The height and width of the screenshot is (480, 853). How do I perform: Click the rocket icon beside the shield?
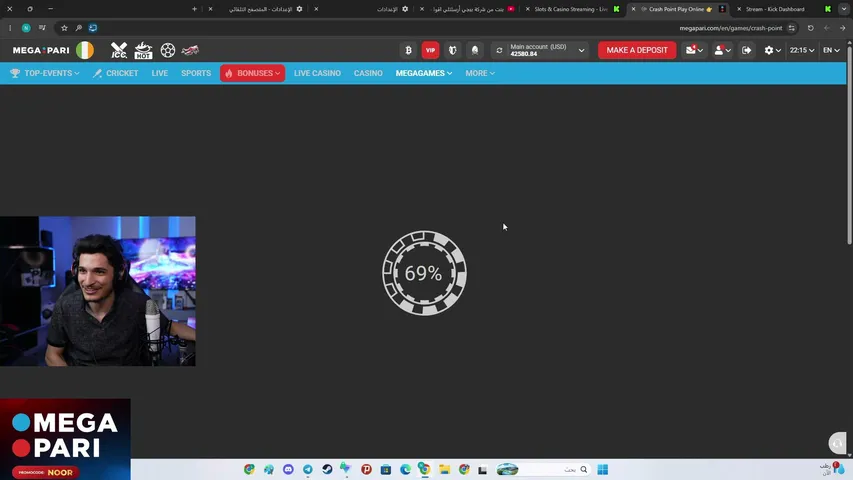click(x=475, y=50)
